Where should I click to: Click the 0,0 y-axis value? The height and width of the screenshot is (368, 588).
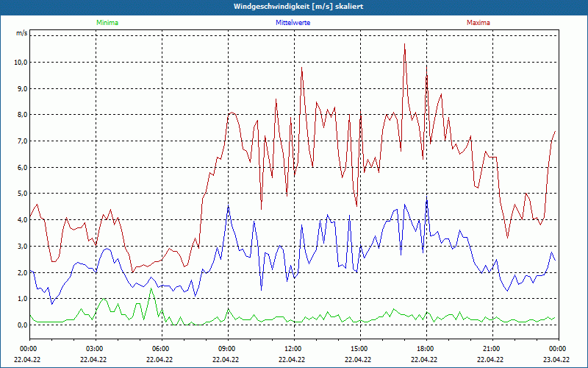[23, 325]
